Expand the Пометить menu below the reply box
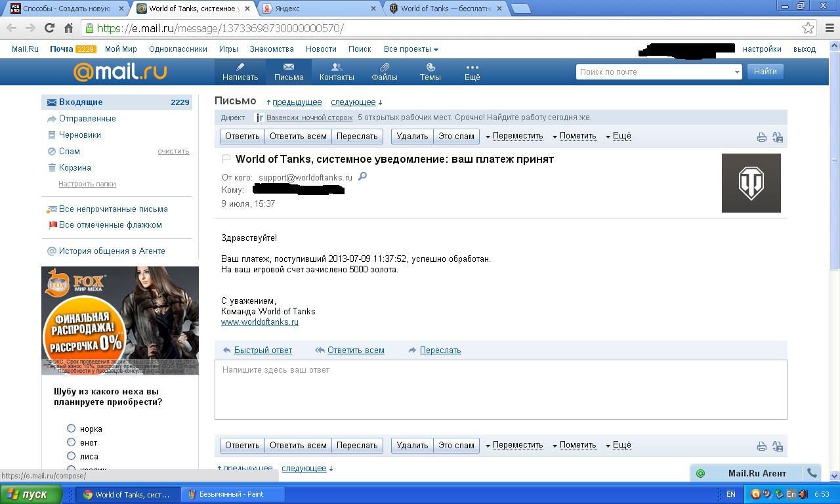The width and height of the screenshot is (840, 504). 574,445
